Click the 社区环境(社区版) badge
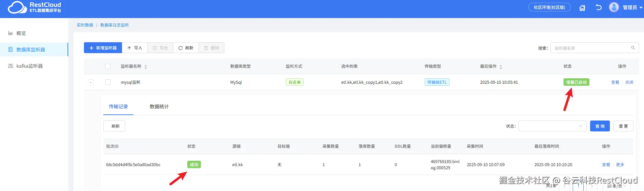 click(x=550, y=7)
